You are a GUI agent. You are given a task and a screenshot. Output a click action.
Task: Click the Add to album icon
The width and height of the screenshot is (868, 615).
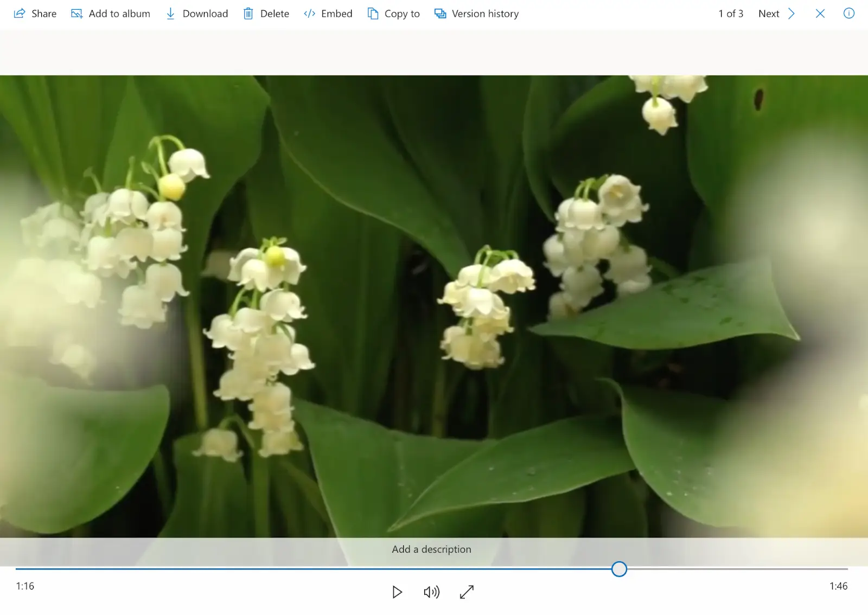[76, 13]
